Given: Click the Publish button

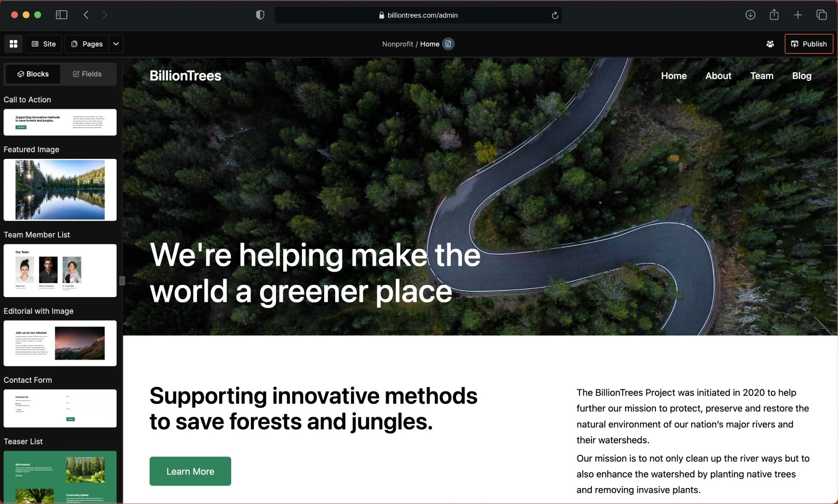Looking at the screenshot, I should (809, 44).
